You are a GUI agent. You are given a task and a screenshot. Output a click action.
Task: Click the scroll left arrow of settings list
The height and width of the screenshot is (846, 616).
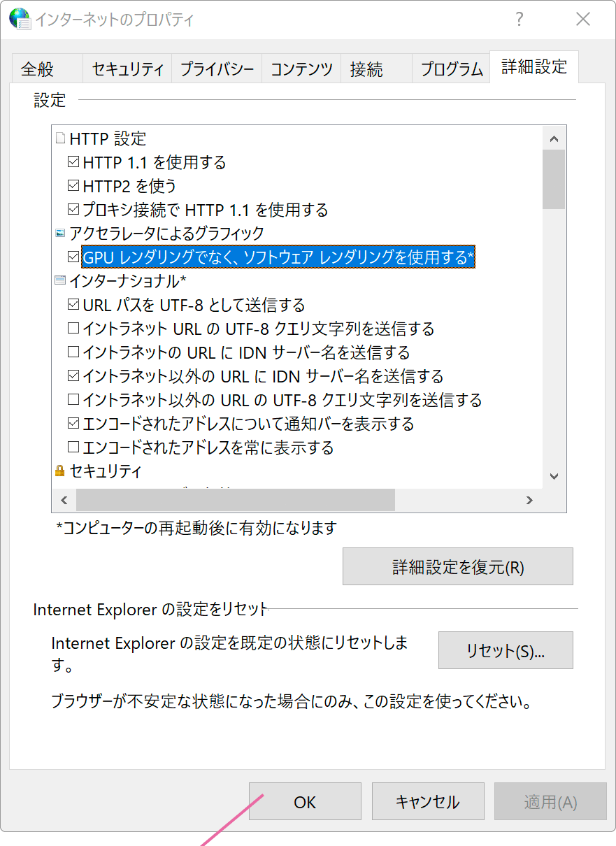(x=64, y=500)
